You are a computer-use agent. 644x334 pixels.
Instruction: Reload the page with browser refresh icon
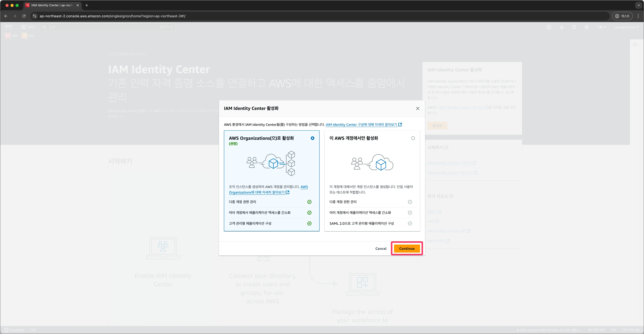[24, 16]
